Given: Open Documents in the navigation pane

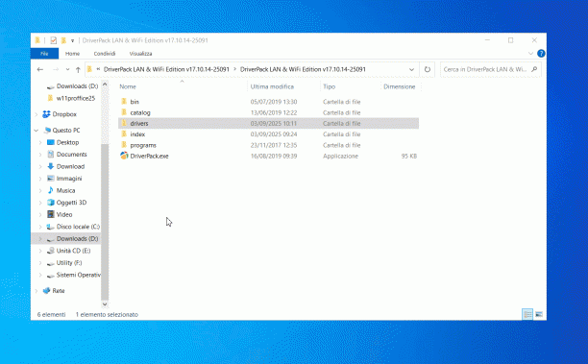Looking at the screenshot, I should pos(72,155).
